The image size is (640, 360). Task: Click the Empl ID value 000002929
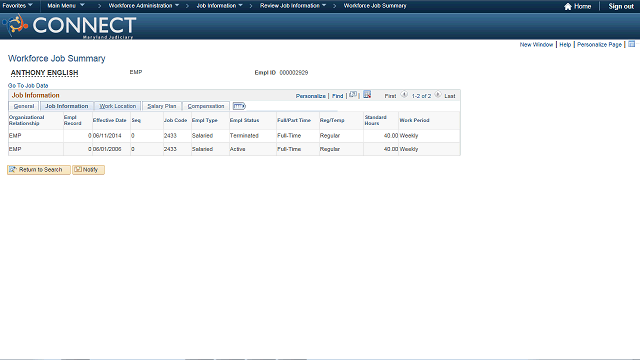click(294, 73)
